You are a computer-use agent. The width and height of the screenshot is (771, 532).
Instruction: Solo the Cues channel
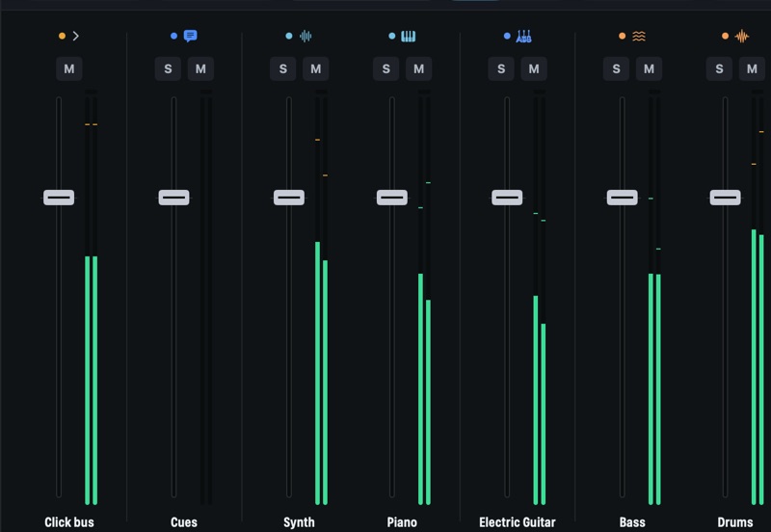click(x=168, y=68)
